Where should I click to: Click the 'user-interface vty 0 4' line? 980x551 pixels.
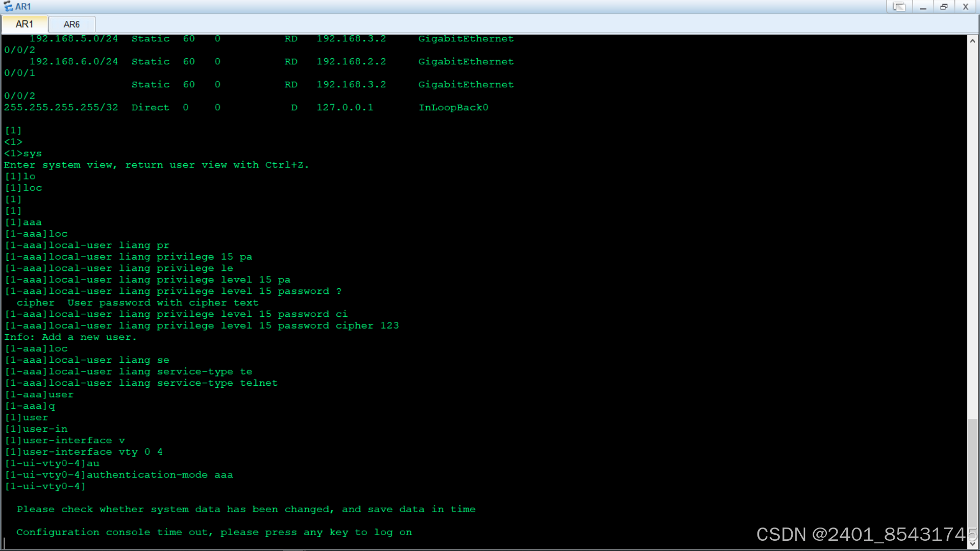(84, 452)
